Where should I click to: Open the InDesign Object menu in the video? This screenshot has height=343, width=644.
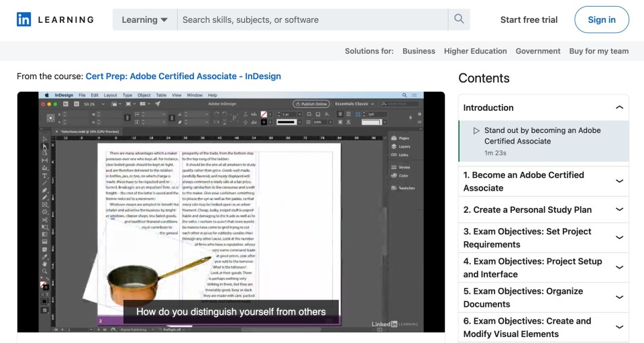coord(144,95)
